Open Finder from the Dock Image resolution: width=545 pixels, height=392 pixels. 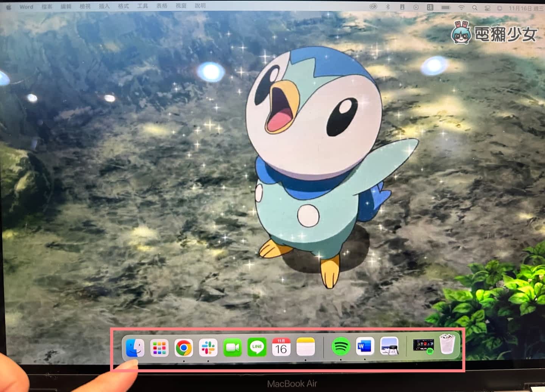(x=135, y=347)
